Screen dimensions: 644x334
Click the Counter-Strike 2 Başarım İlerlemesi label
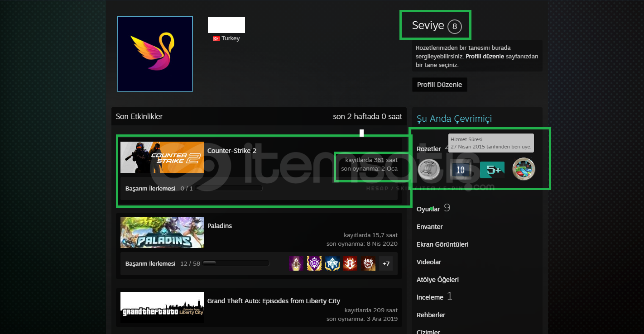(x=150, y=188)
